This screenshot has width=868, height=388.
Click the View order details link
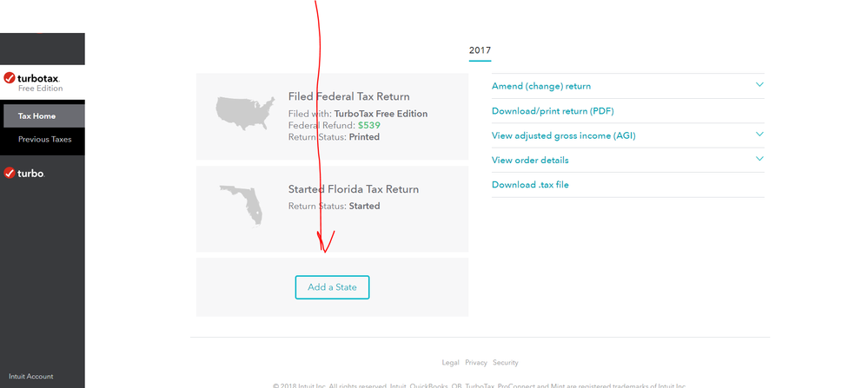pyautogui.click(x=530, y=160)
